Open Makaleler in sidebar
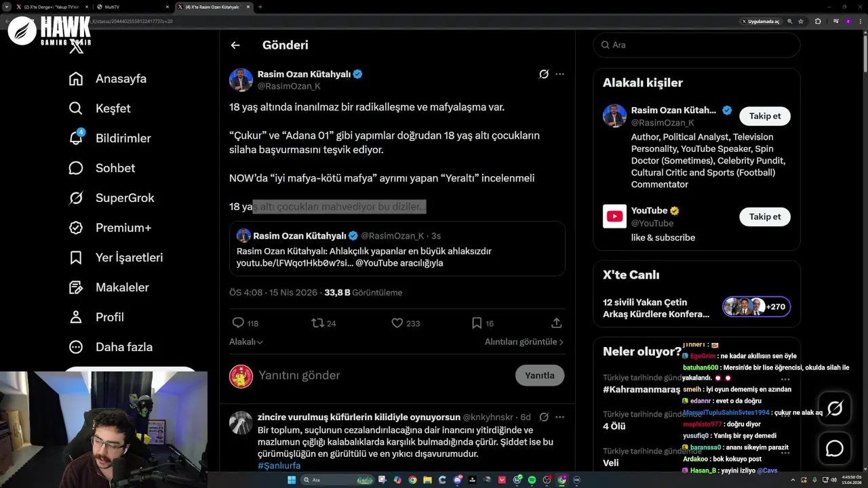Image resolution: width=868 pixels, height=488 pixels. [x=109, y=287]
